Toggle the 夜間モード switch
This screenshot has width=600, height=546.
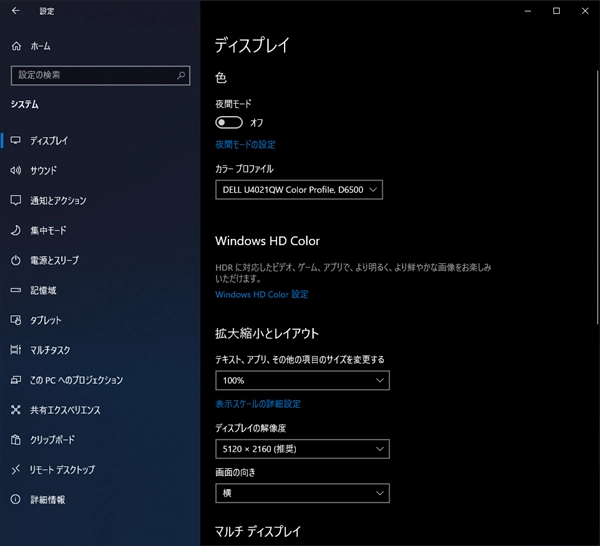[229, 123]
